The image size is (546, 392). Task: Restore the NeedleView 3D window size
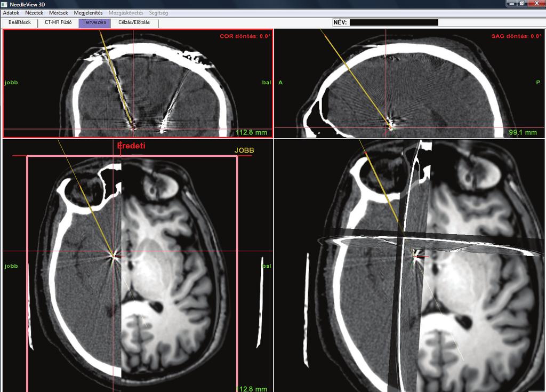[x=522, y=4]
